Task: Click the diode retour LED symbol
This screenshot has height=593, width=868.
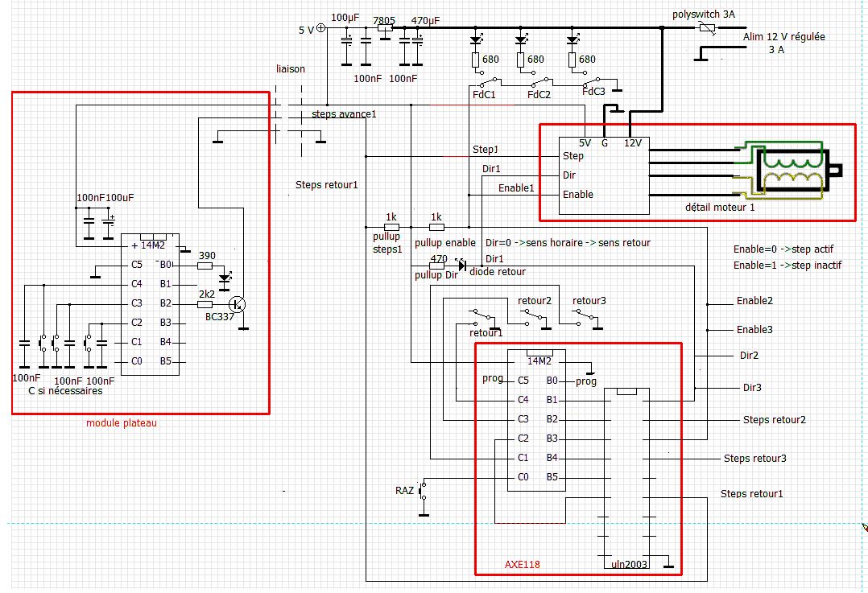Action: point(461,265)
